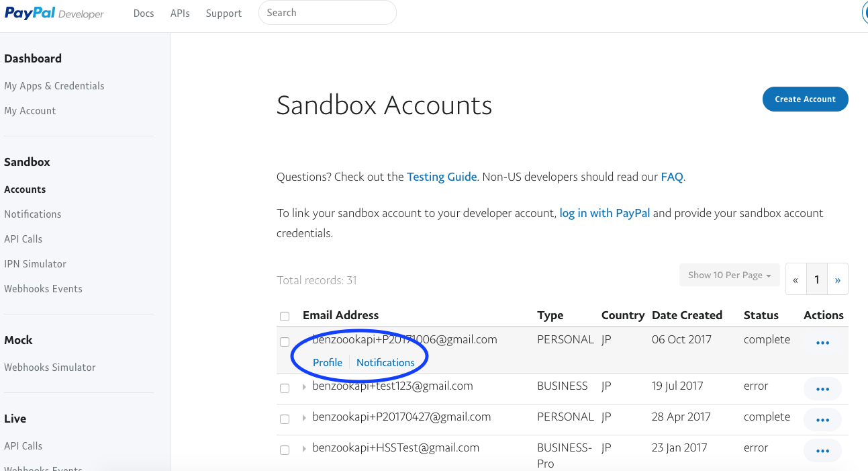Open the Testing Guide link
868x471 pixels.
(442, 177)
